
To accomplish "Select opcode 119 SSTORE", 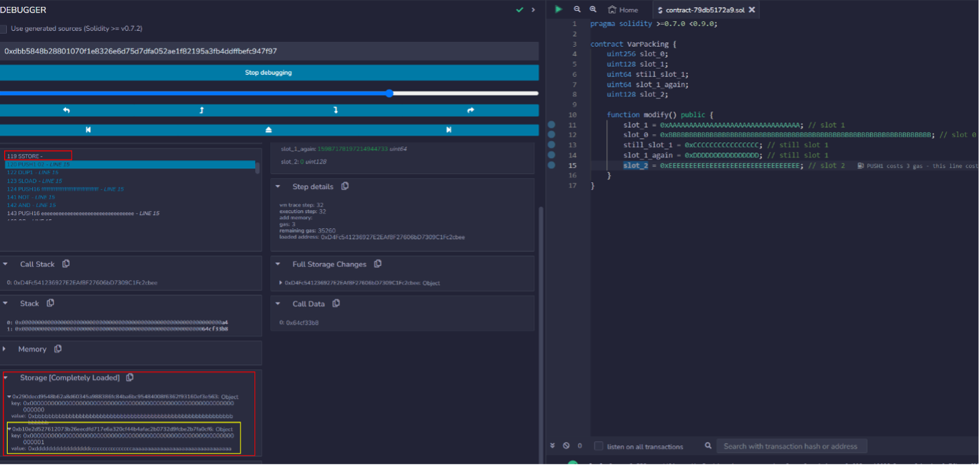I will click(25, 156).
